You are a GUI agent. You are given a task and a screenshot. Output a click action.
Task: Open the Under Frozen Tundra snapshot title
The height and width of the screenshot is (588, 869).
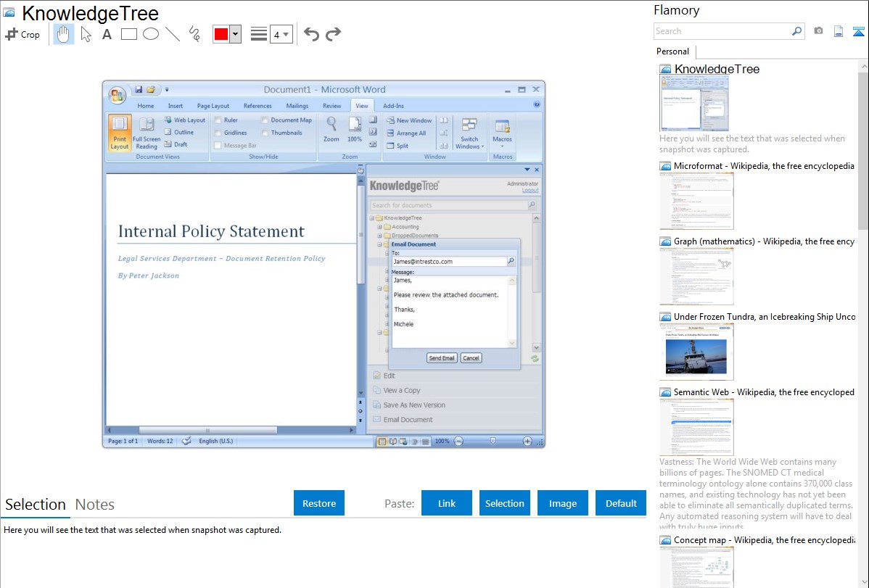pyautogui.click(x=765, y=316)
